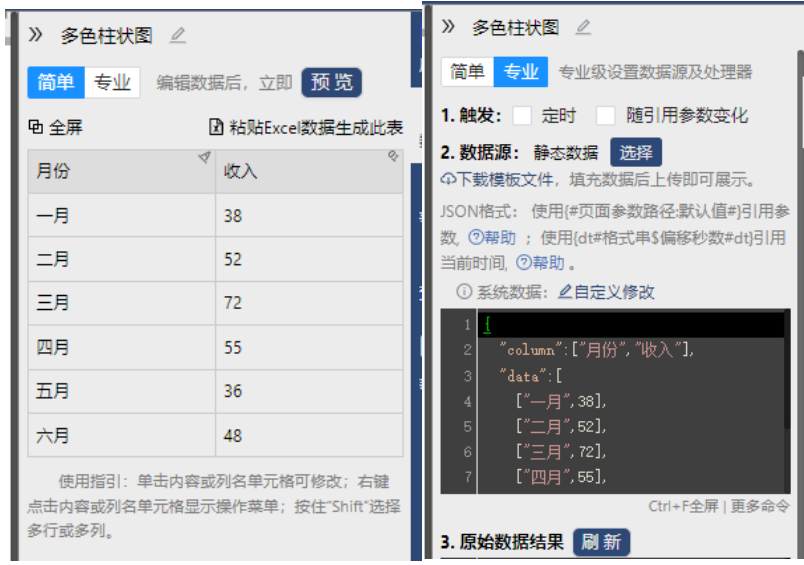The image size is (804, 565).
Task: Select income cell with value 72
Action: pos(309,302)
